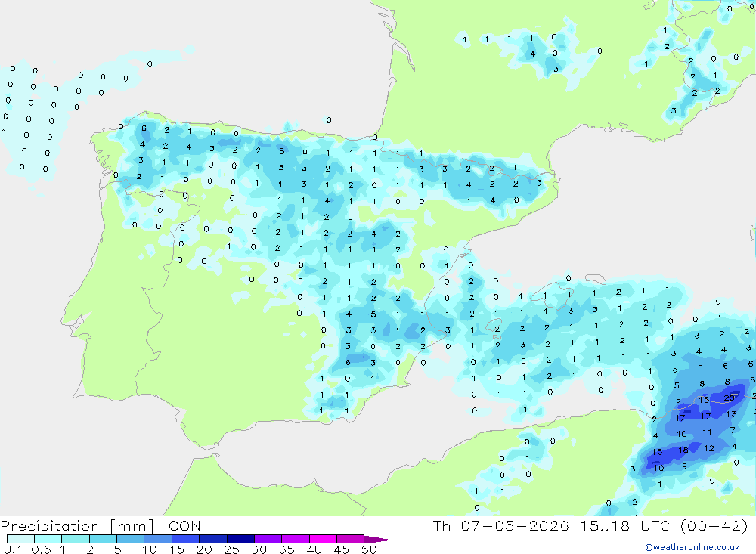Click the '15' legend scale label
The height and width of the screenshot is (554, 756).
pyautogui.click(x=177, y=549)
